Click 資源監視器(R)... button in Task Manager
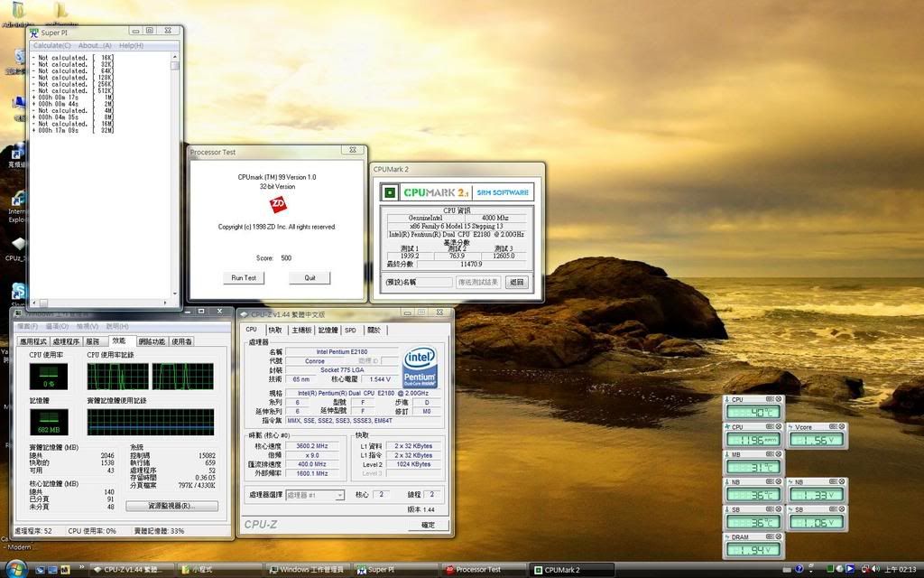924x578 pixels. click(171, 506)
